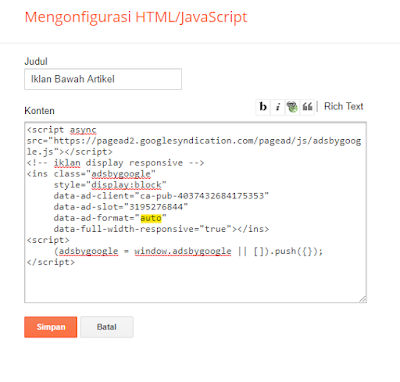Screen dimensions: 400x382
Task: Switch editor to Rich Text
Action: (344, 106)
